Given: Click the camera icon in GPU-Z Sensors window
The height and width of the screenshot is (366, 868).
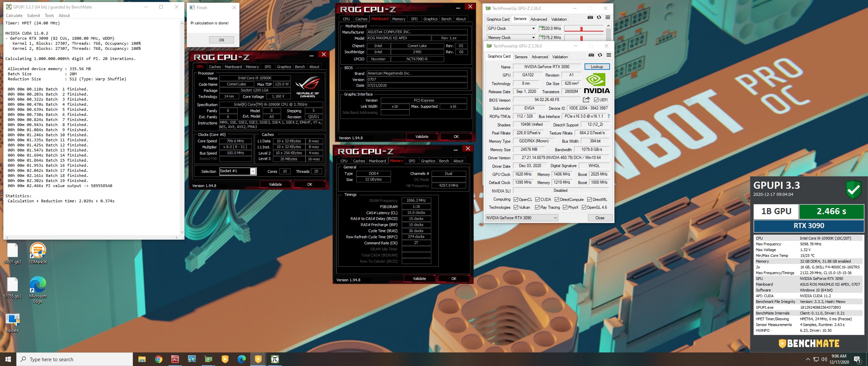Looking at the screenshot, I should click(x=590, y=18).
